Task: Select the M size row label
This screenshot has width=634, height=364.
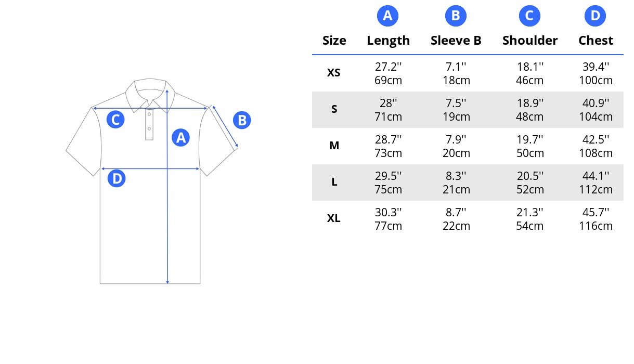Action: (334, 146)
